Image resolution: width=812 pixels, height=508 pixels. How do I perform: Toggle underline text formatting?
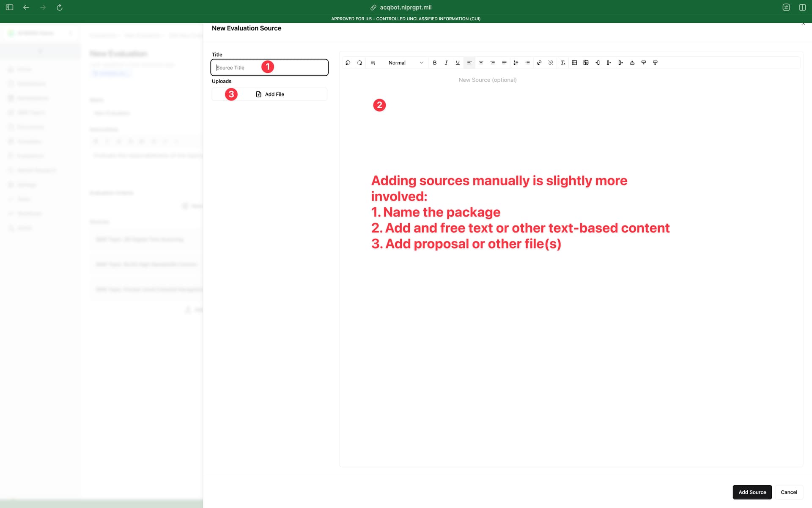458,63
